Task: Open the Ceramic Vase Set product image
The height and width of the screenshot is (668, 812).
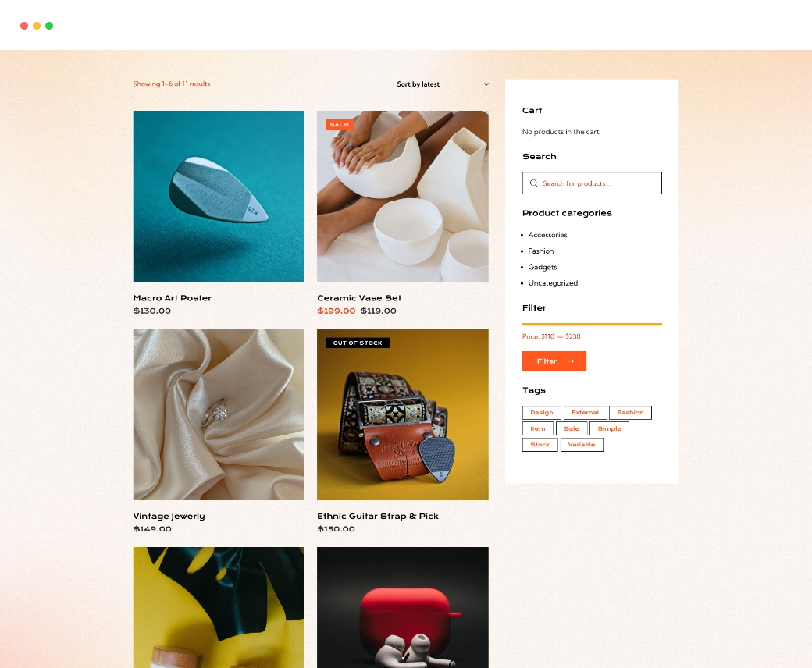Action: (x=403, y=197)
